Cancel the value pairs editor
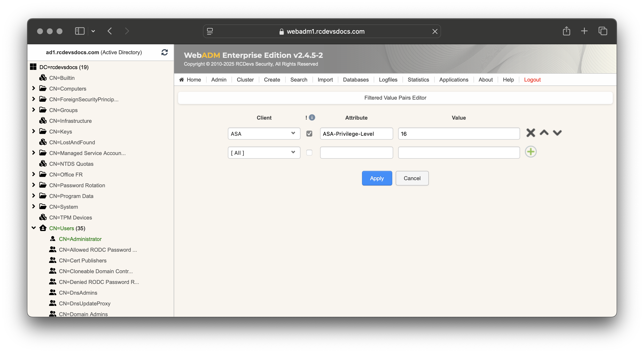Viewport: 644px width, 353px height. pos(412,178)
